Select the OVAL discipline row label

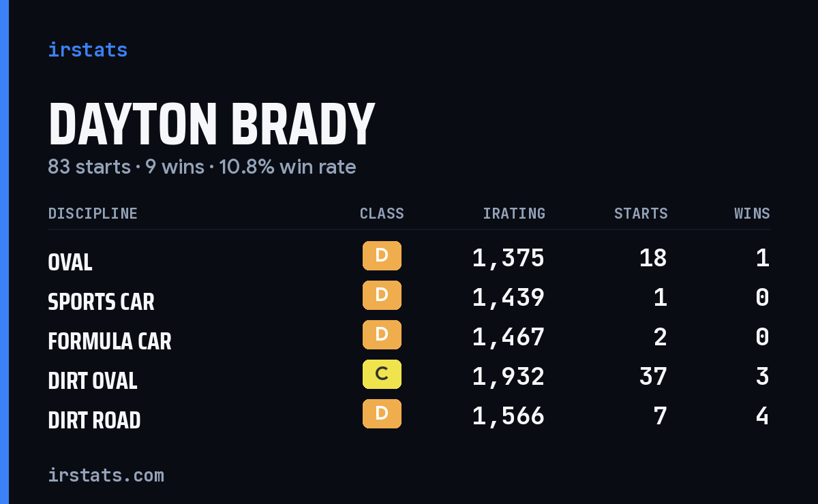(70, 262)
